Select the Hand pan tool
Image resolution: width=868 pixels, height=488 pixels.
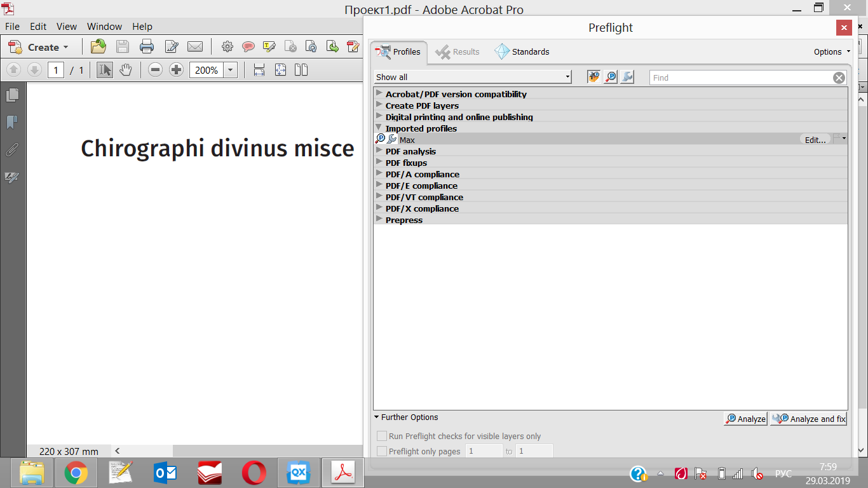click(126, 70)
